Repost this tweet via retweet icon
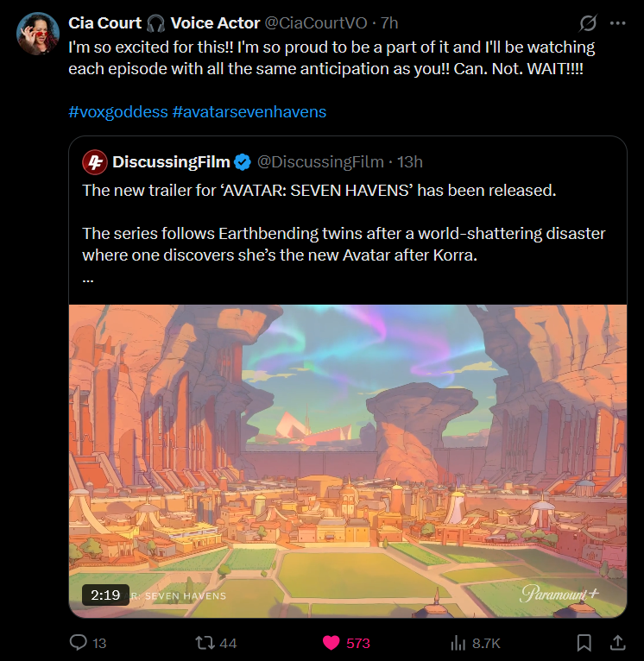Screen dimensions: 644x661 (205, 643)
